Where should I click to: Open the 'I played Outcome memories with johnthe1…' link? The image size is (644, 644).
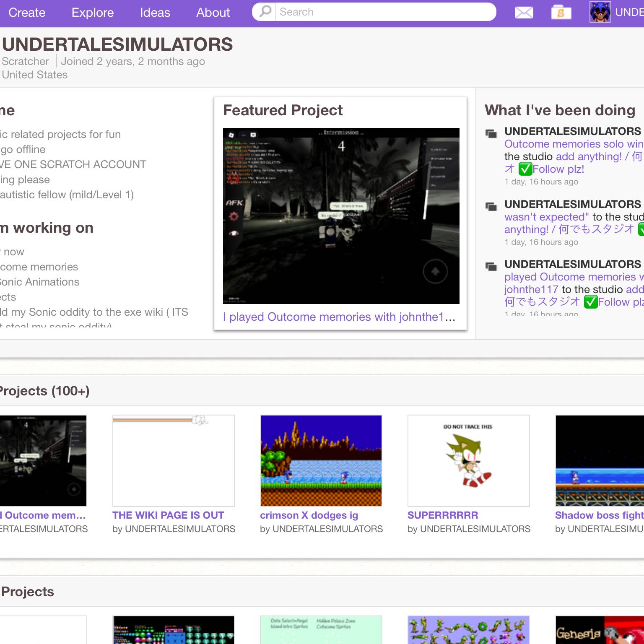(339, 317)
